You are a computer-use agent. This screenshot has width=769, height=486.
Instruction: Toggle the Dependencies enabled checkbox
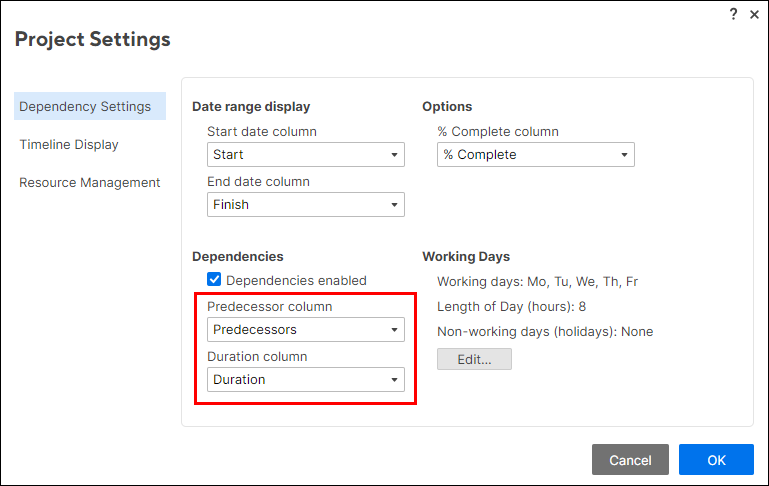point(214,281)
